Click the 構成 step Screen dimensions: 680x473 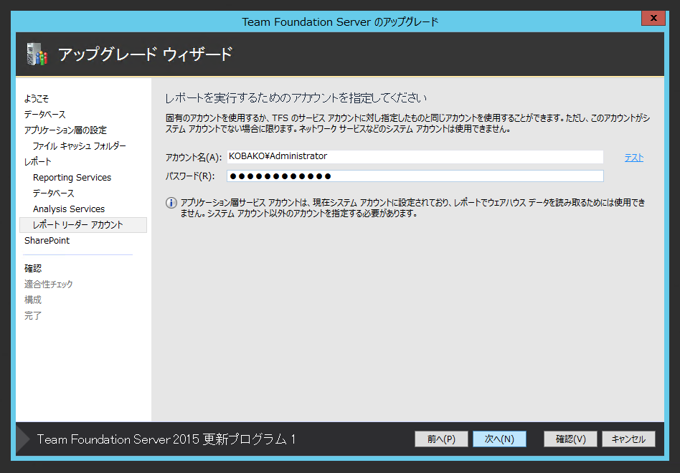click(33, 300)
